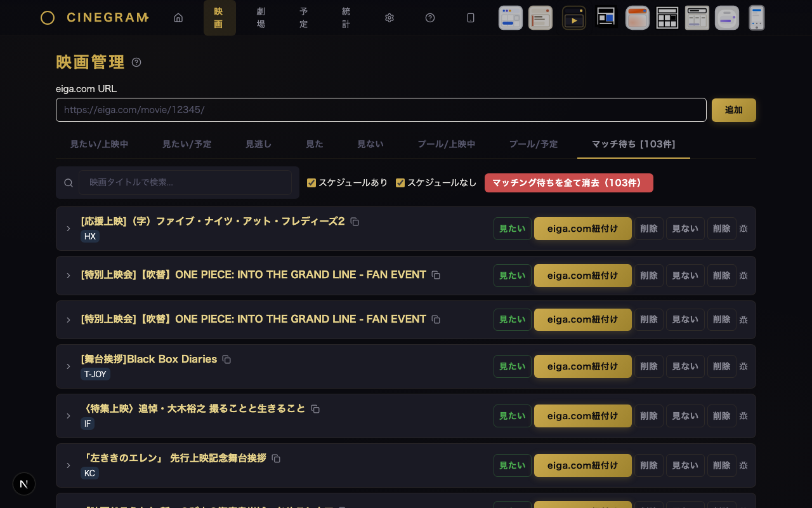The height and width of the screenshot is (508, 812).
Task: Click マッチング待ちを全て消去 button
Action: [x=568, y=183]
